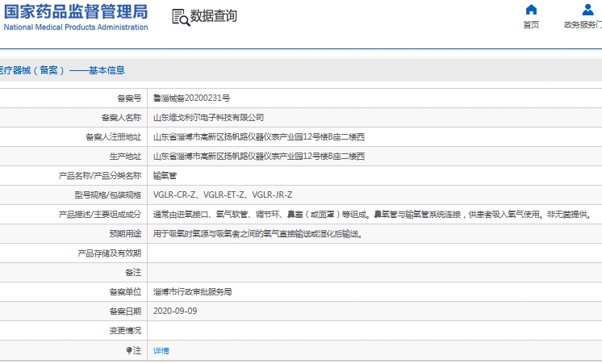Image resolution: width=602 pixels, height=364 pixels.
Task: Click the 型号规格/包装规格 label
Action: pyautogui.click(x=108, y=195)
